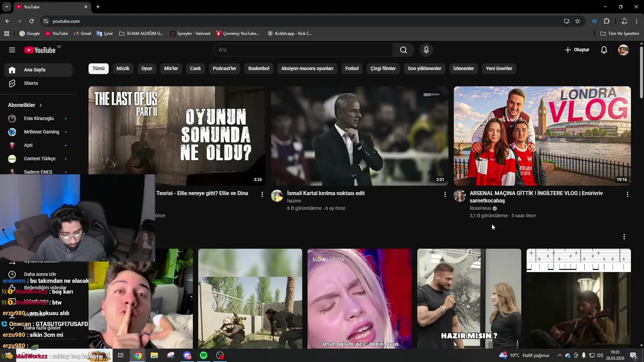644x362 pixels.
Task: Open Apti subscription channel
Action: coord(38,145)
